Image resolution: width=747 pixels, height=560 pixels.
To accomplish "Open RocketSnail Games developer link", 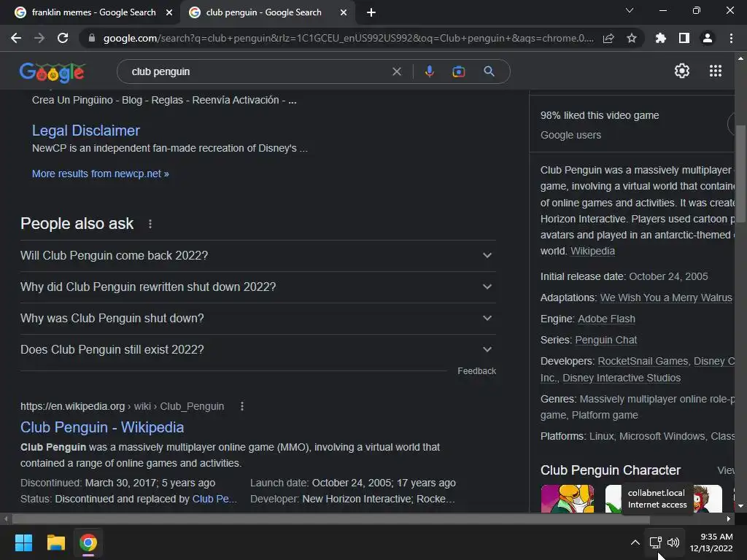I will [x=643, y=362].
